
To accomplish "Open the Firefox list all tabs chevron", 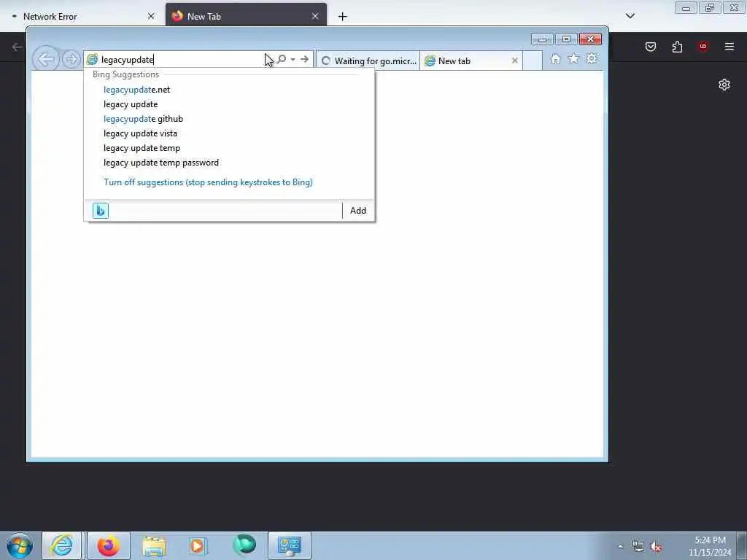I will [x=630, y=16].
